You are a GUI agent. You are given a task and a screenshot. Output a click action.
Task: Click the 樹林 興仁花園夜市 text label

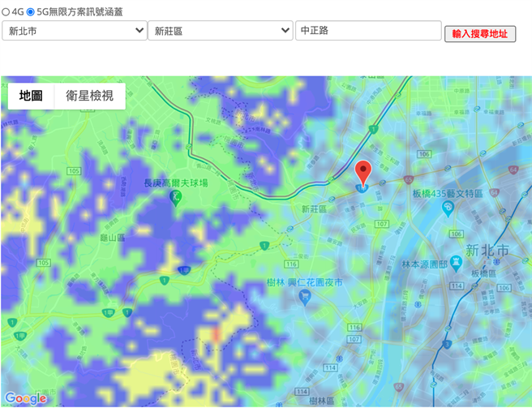pyautogui.click(x=305, y=282)
